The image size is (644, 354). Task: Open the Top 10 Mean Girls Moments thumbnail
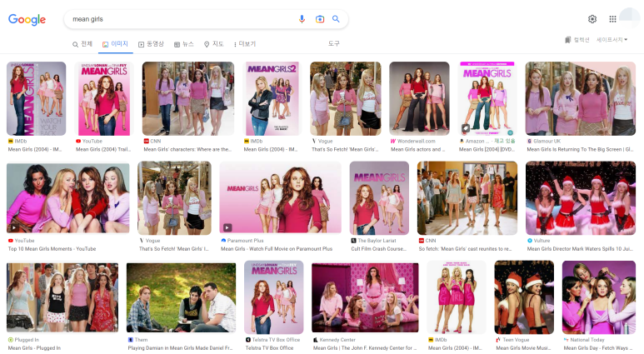(67, 198)
